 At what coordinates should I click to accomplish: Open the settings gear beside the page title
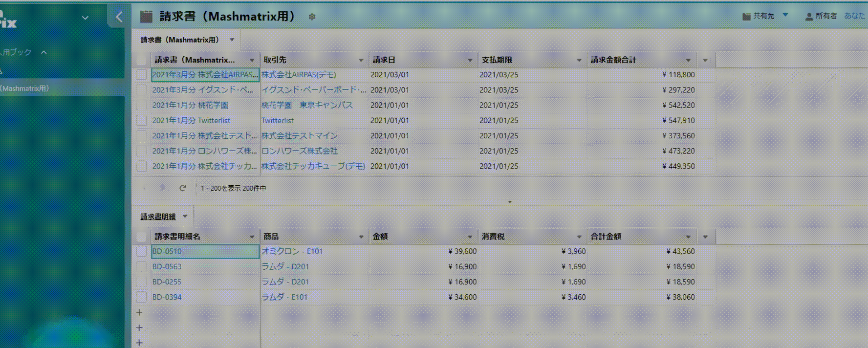[312, 17]
